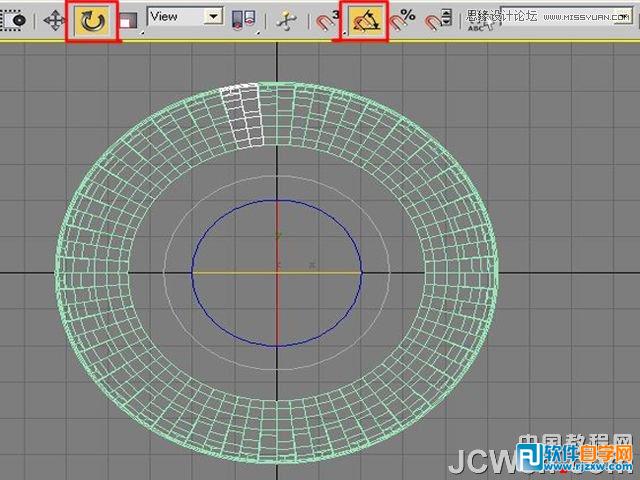Activate the Select and Move tool
Screen dimensions: 640x480
point(54,20)
